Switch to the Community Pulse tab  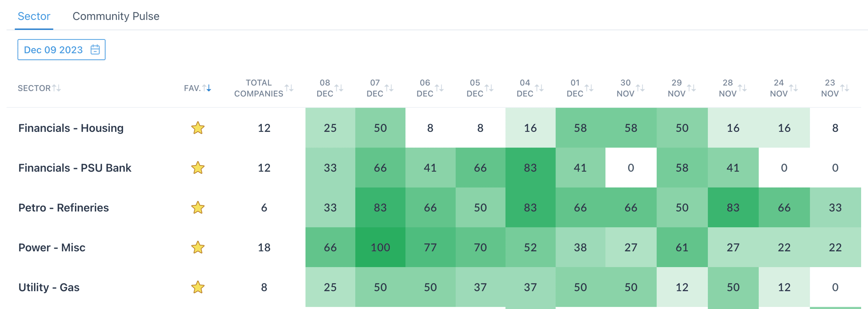tap(116, 16)
